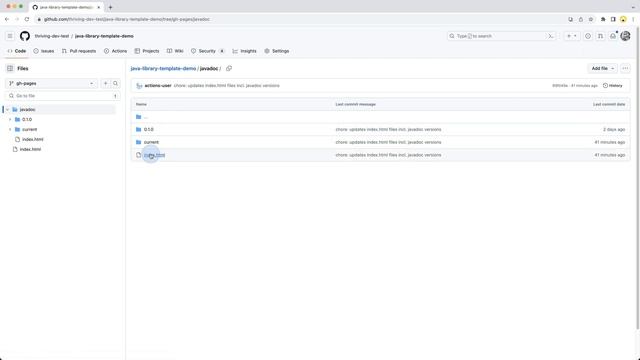The width and height of the screenshot is (640, 360).
Task: Open the actions-user author link
Action: (x=158, y=86)
